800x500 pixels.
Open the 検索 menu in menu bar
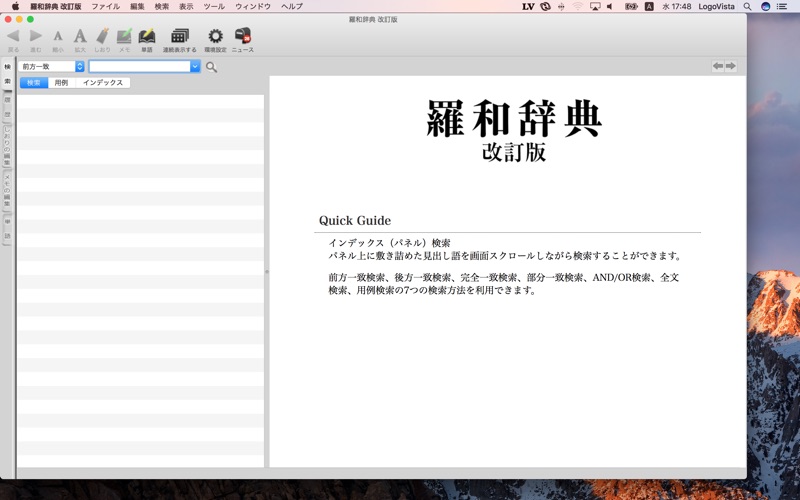pyautogui.click(x=162, y=6)
